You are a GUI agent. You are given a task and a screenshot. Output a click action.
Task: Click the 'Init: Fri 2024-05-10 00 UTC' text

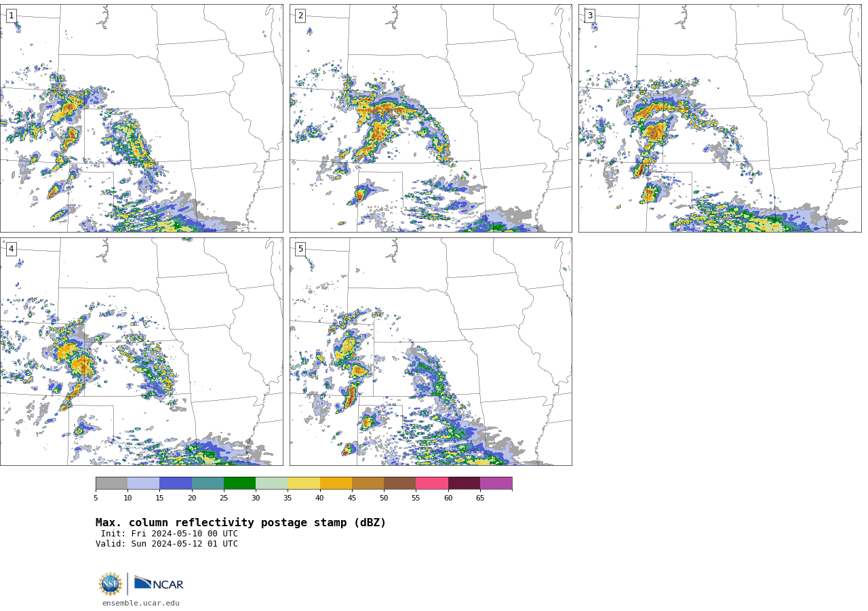coord(170,534)
